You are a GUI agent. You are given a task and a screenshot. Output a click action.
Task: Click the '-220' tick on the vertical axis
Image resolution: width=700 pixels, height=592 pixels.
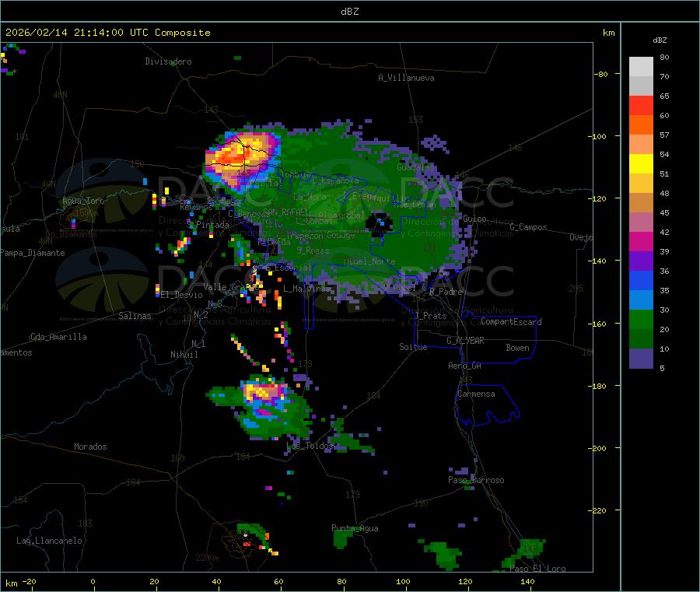pyautogui.click(x=597, y=511)
